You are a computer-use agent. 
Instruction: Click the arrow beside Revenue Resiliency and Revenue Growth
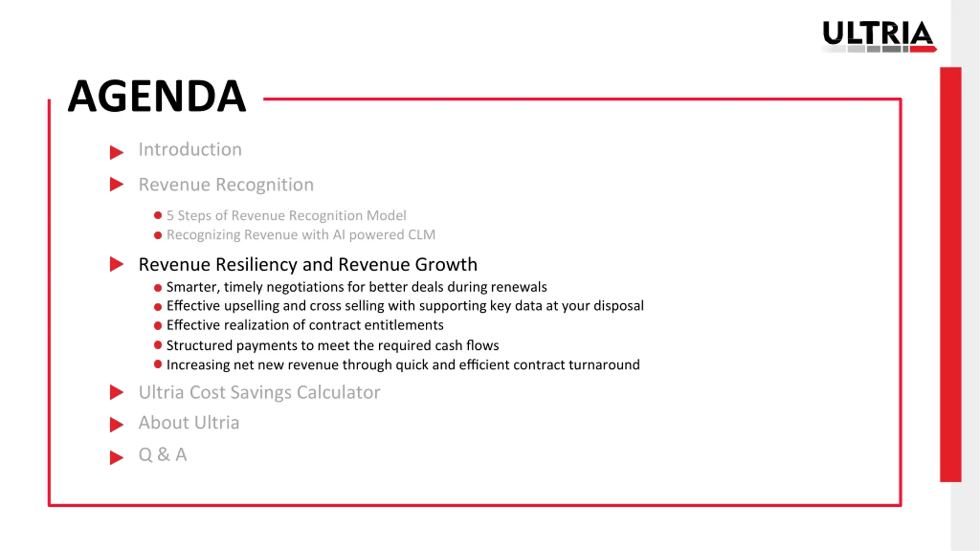[116, 264]
